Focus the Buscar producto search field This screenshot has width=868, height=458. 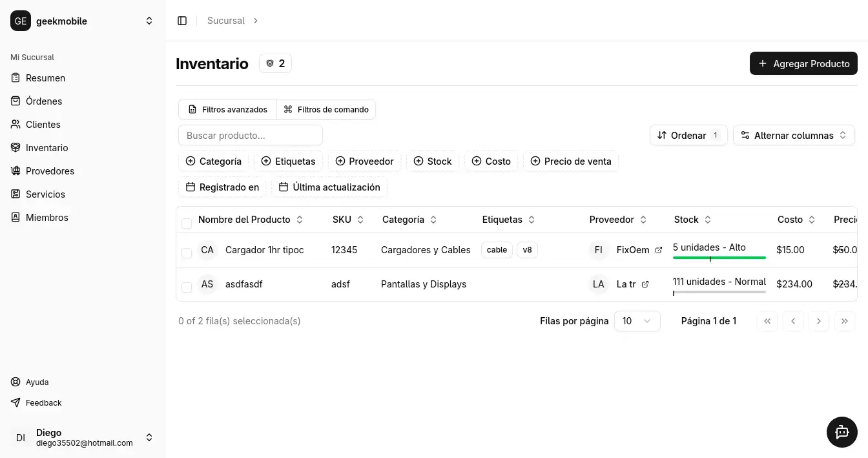pos(250,135)
